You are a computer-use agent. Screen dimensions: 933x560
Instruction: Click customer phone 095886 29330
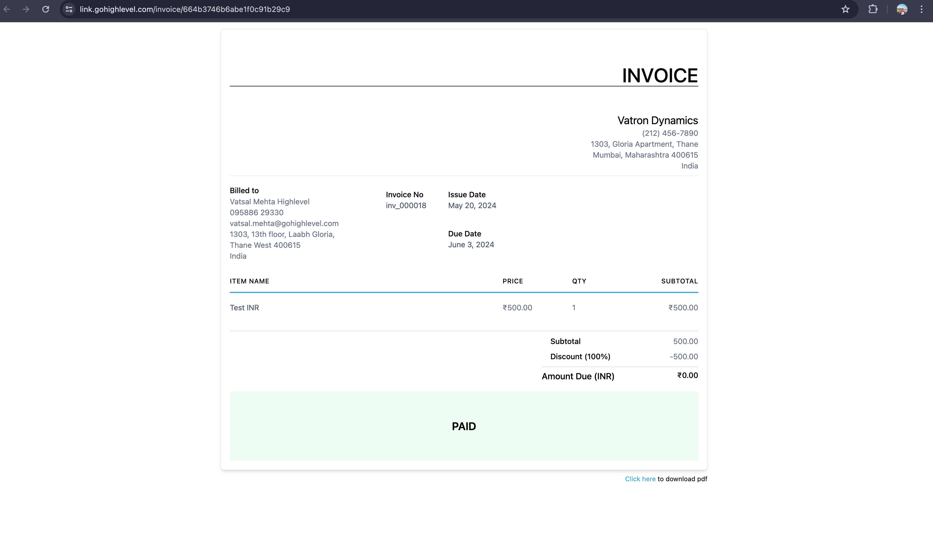pyautogui.click(x=256, y=213)
